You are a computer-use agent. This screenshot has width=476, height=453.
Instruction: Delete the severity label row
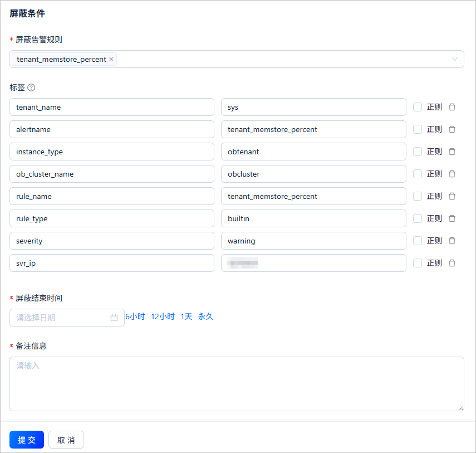point(452,241)
